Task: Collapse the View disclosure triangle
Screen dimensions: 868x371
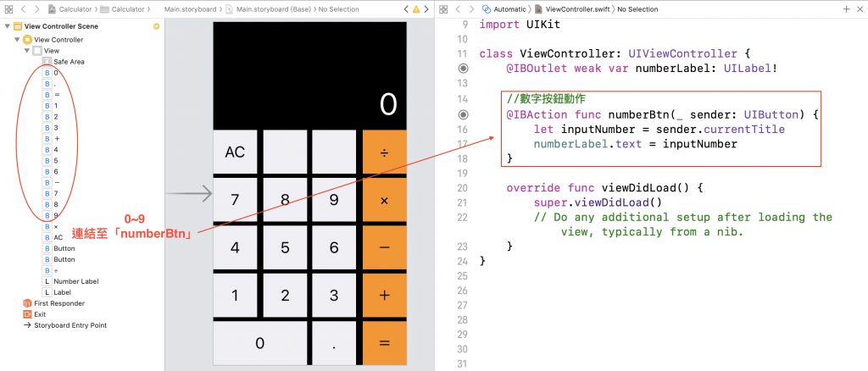Action: point(26,51)
